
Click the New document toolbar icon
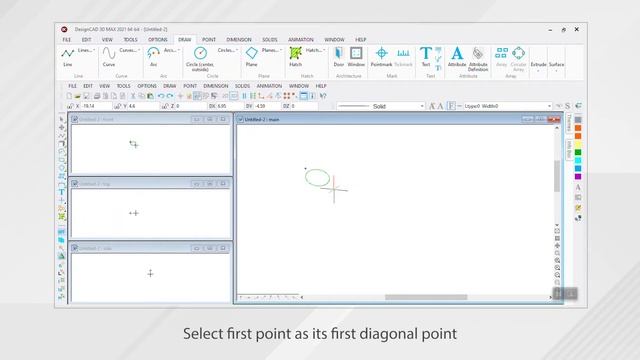click(x=69, y=96)
